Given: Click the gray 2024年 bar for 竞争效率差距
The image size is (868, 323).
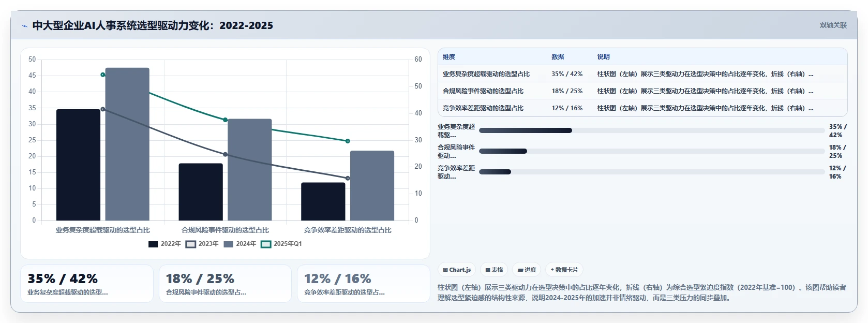Looking at the screenshot, I should point(372,186).
